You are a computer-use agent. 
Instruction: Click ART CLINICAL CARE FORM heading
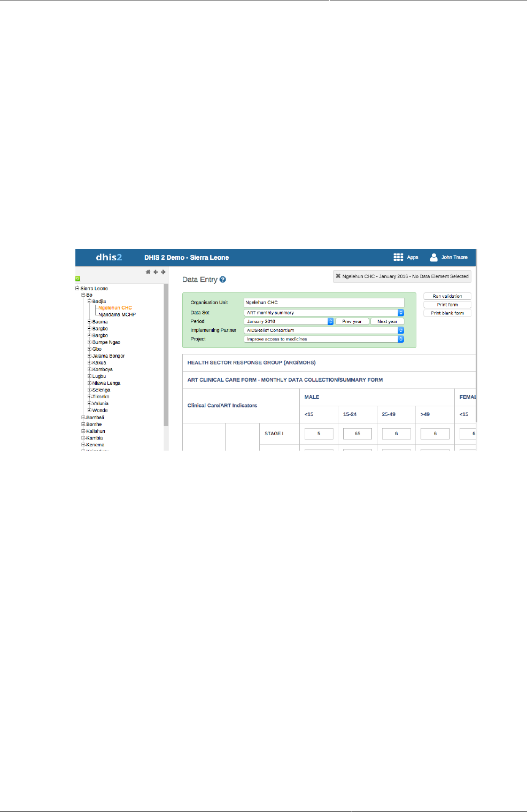285,380
